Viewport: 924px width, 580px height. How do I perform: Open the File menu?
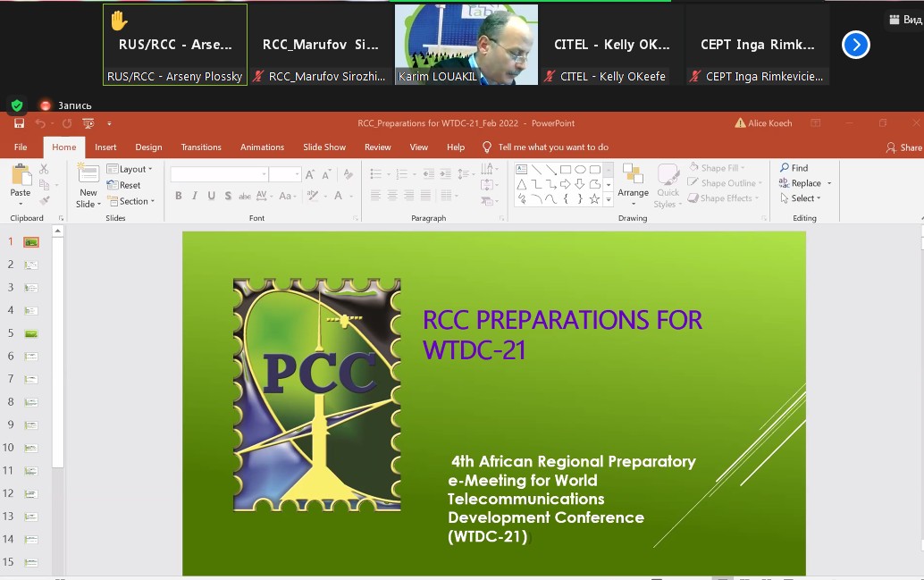tap(21, 147)
